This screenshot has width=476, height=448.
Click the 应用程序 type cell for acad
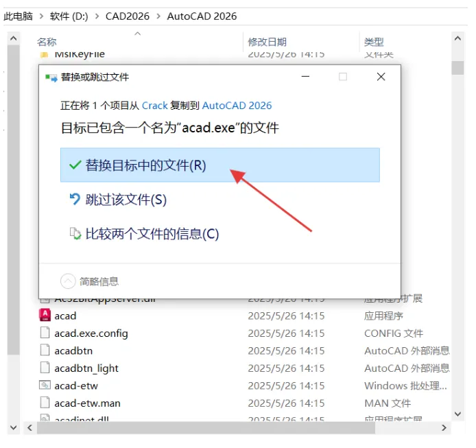pyautogui.click(x=383, y=316)
